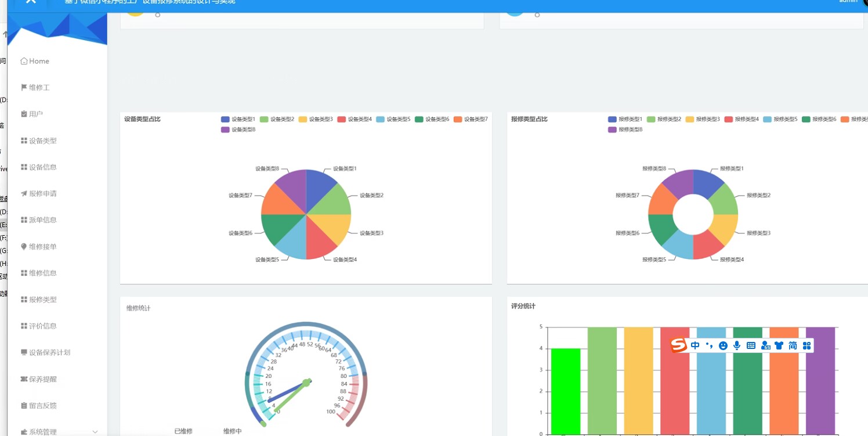Click the close X button in header

tap(31, 2)
